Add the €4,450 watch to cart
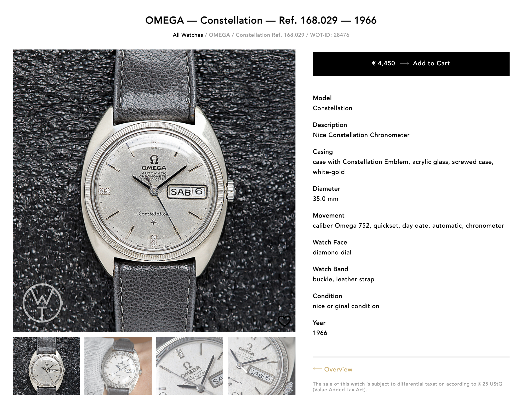 (411, 64)
